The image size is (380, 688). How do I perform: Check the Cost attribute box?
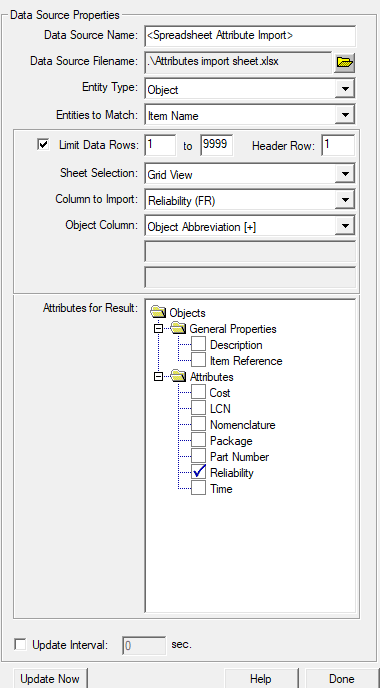199,392
